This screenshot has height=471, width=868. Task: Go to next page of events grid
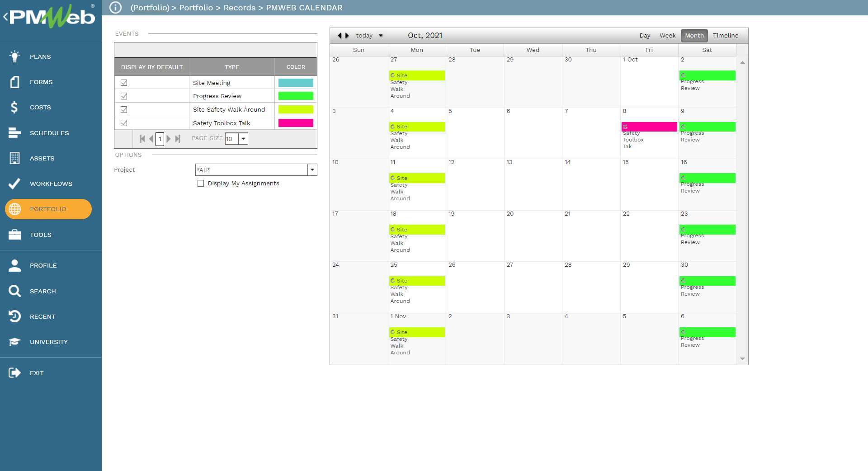[169, 139]
